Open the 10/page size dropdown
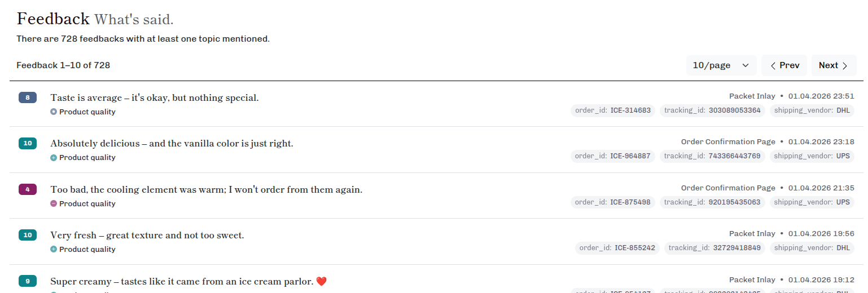This screenshot has width=868, height=293. pyautogui.click(x=721, y=65)
